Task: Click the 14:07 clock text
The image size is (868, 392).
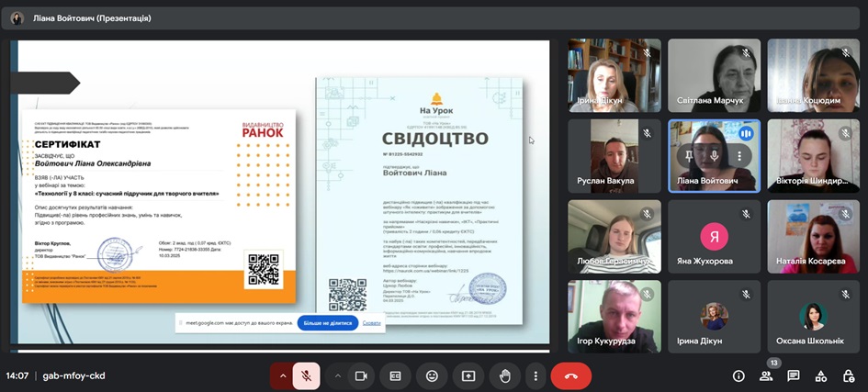Action: coord(17,376)
